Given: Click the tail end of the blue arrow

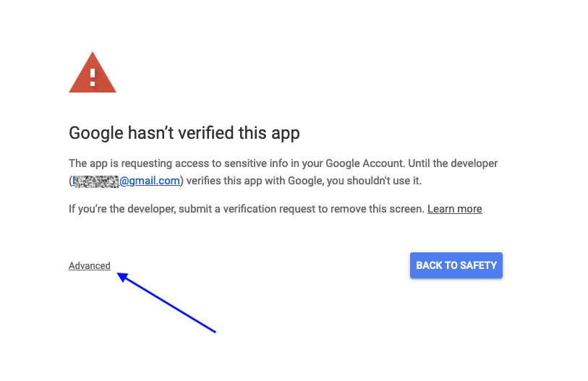Looking at the screenshot, I should (x=214, y=331).
